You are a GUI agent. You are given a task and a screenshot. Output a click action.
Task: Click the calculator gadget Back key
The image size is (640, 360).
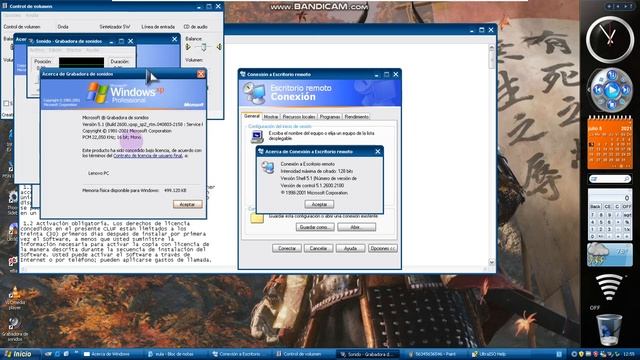[x=596, y=207]
